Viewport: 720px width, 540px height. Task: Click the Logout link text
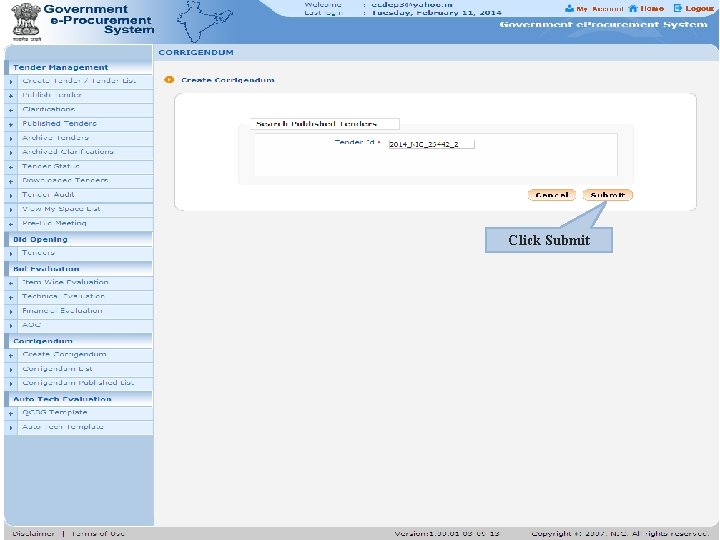[699, 8]
